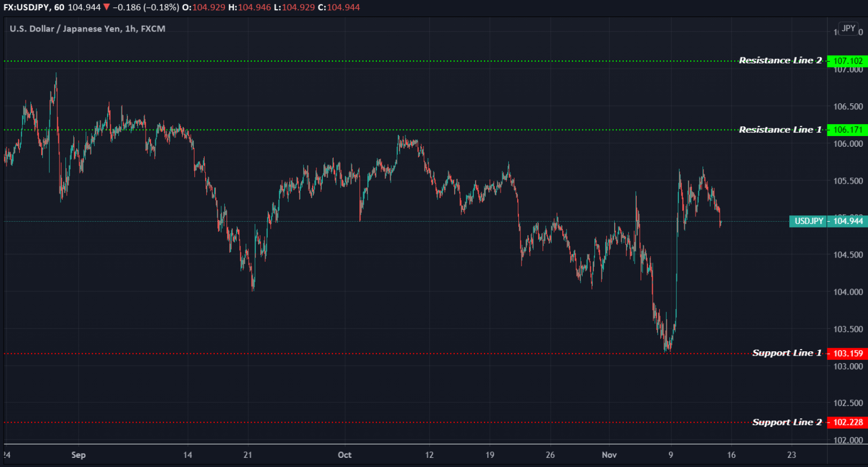This screenshot has height=467, width=868.
Task: Click the −0.186 (−0.18%) change value
Action: point(146,7)
